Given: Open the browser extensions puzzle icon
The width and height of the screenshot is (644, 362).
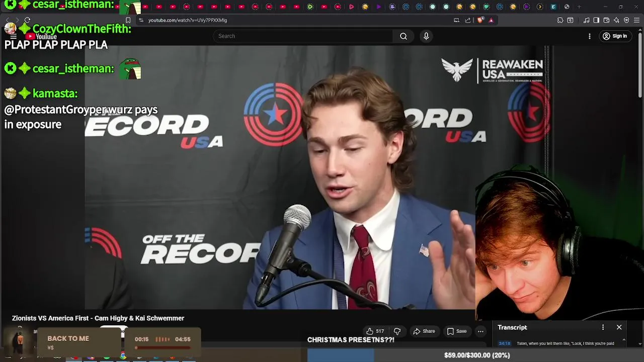Looking at the screenshot, I should (x=560, y=20).
